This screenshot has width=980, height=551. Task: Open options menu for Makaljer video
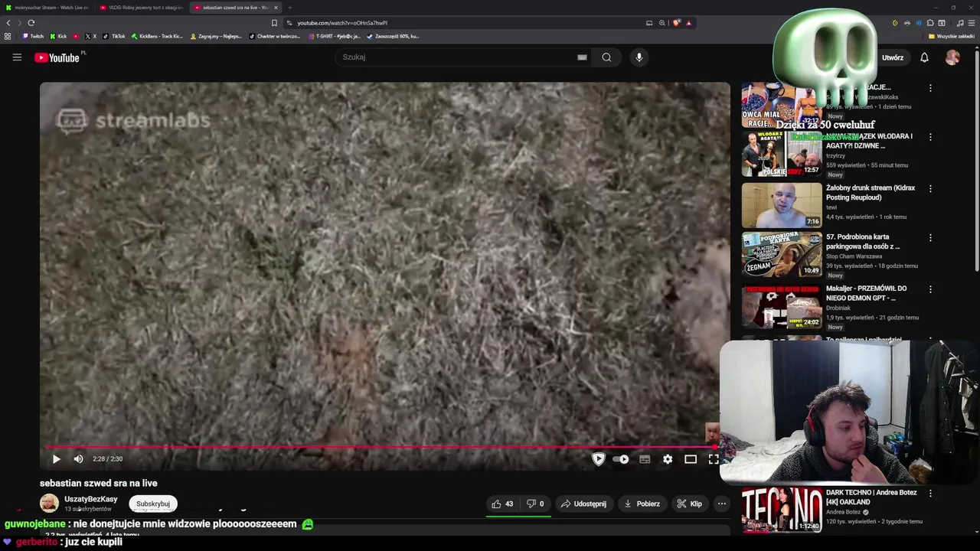[x=930, y=289]
